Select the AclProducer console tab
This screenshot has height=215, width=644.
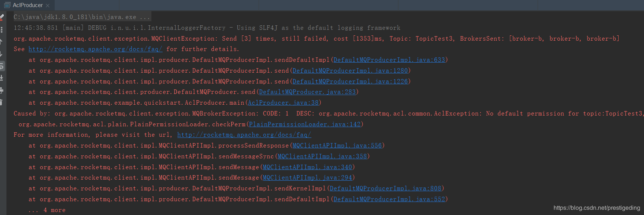click(28, 5)
